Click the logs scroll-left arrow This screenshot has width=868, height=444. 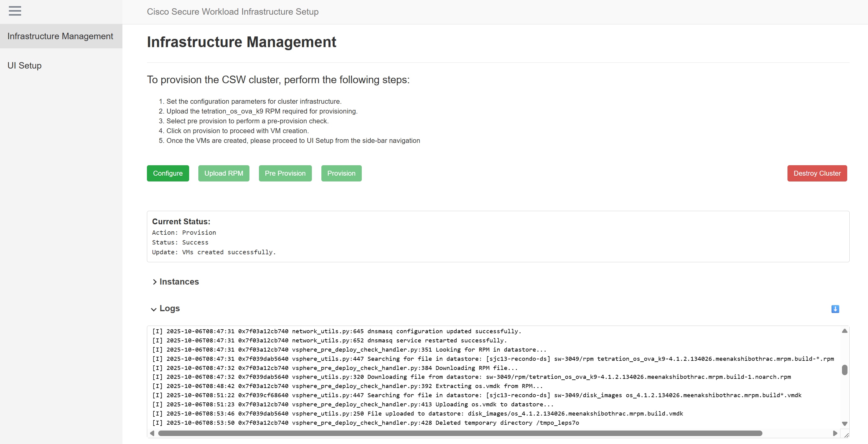152,433
